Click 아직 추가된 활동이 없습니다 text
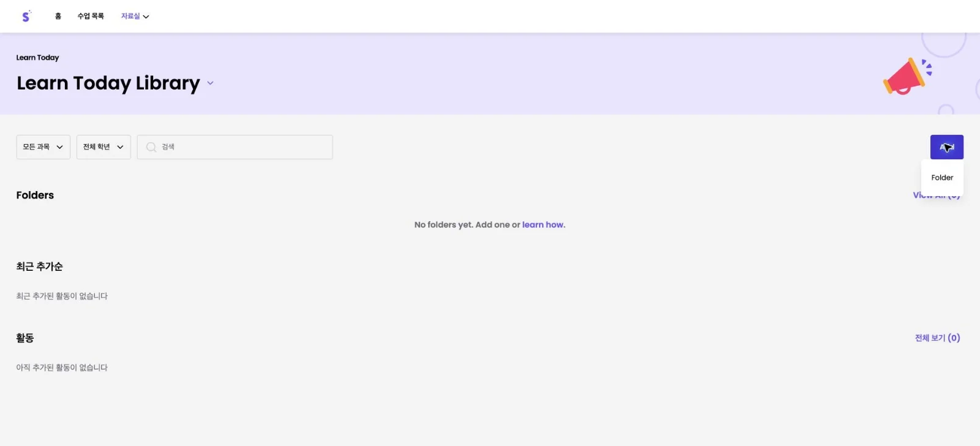Screen dimensions: 980x446 (62, 368)
